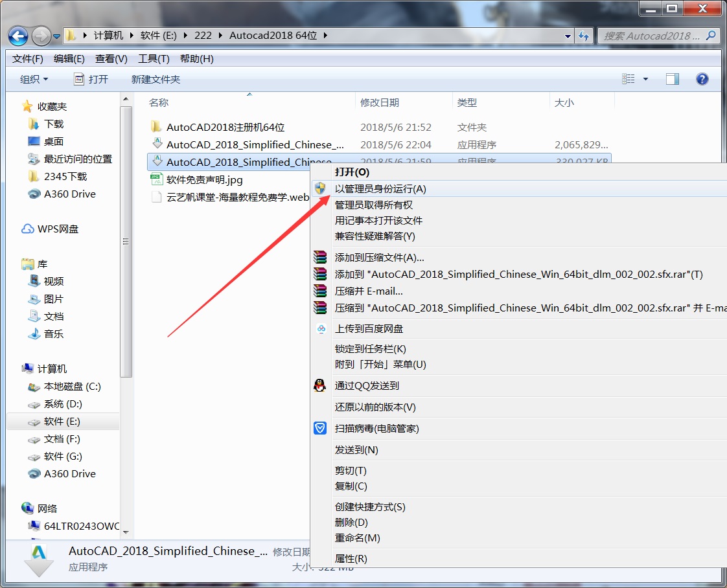Image resolution: width=727 pixels, height=588 pixels.
Task: Select 音乐 library
Action: tap(47, 334)
